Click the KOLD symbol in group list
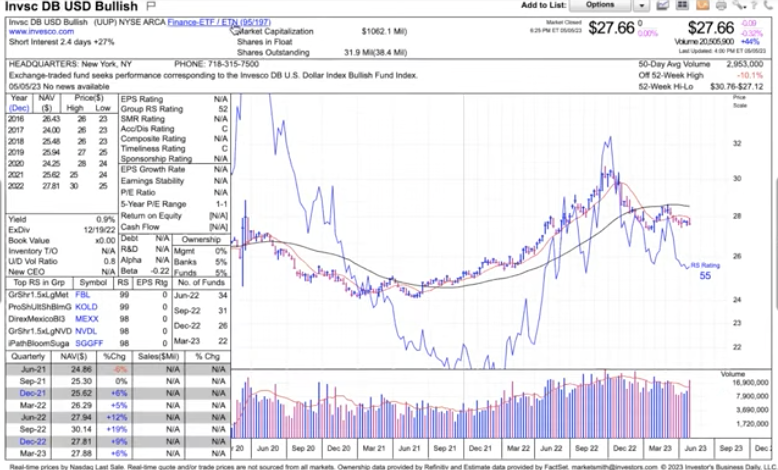The image size is (778, 470). (x=87, y=307)
